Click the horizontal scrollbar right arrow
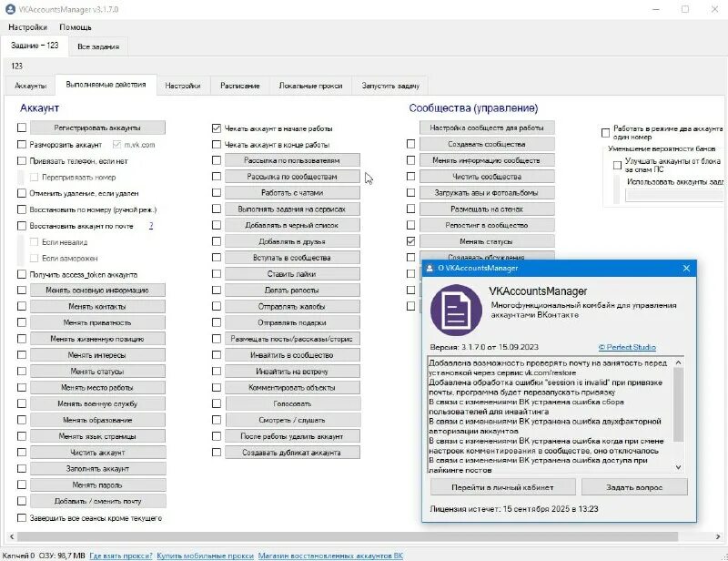728x561 pixels. pos(718,536)
